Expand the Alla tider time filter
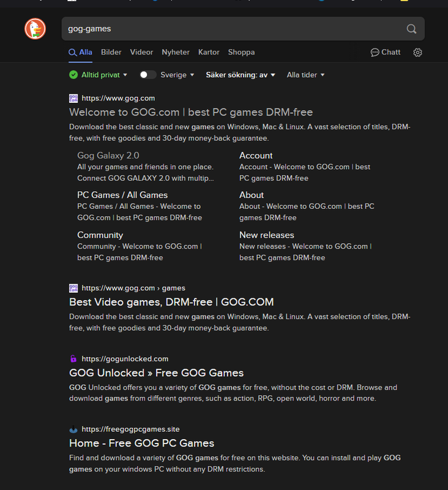Viewport: 448px width, 490px height. 305,75
